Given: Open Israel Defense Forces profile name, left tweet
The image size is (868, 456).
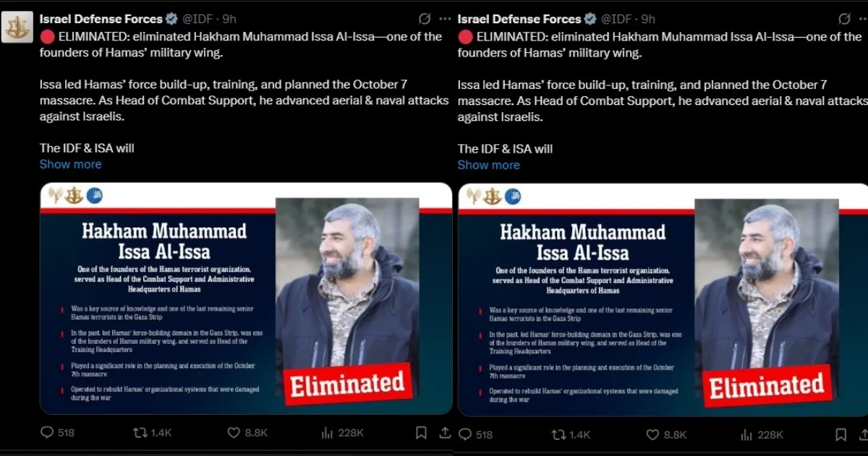Looking at the screenshot, I should (x=101, y=19).
